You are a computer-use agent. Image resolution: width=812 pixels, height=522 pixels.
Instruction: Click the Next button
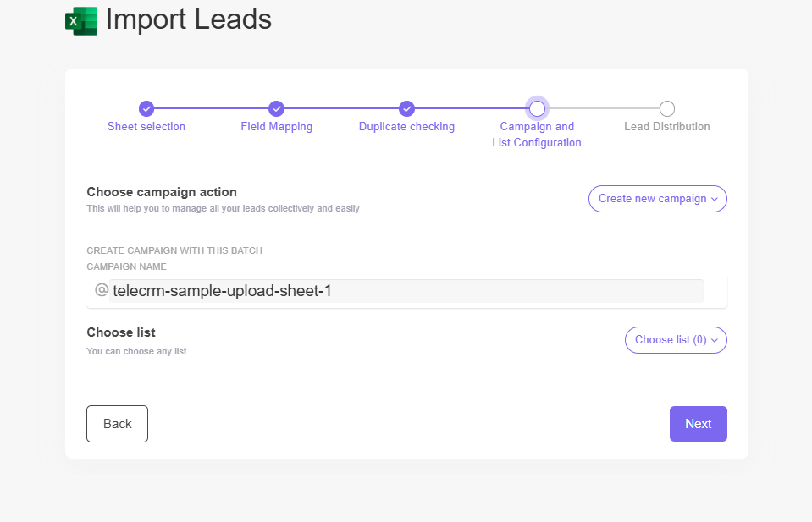(698, 423)
